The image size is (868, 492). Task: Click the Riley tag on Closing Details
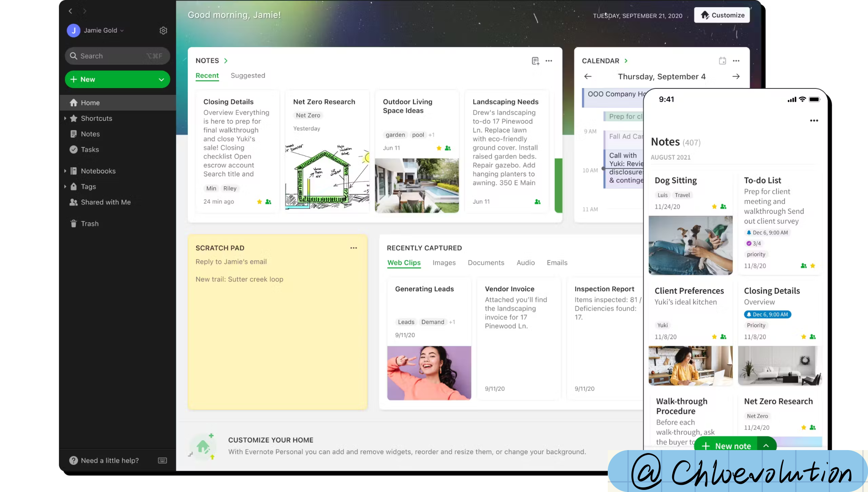(230, 188)
